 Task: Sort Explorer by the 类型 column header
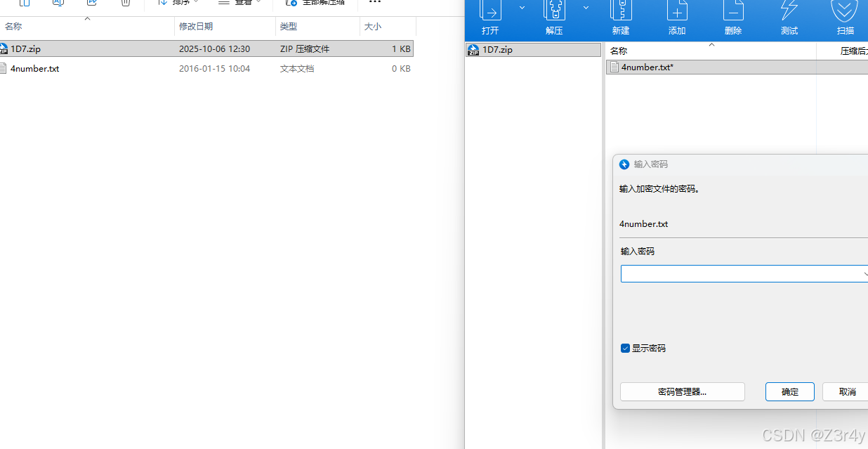[289, 26]
